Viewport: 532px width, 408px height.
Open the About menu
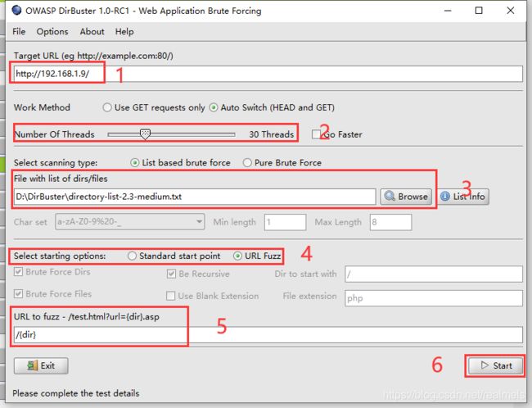click(92, 32)
